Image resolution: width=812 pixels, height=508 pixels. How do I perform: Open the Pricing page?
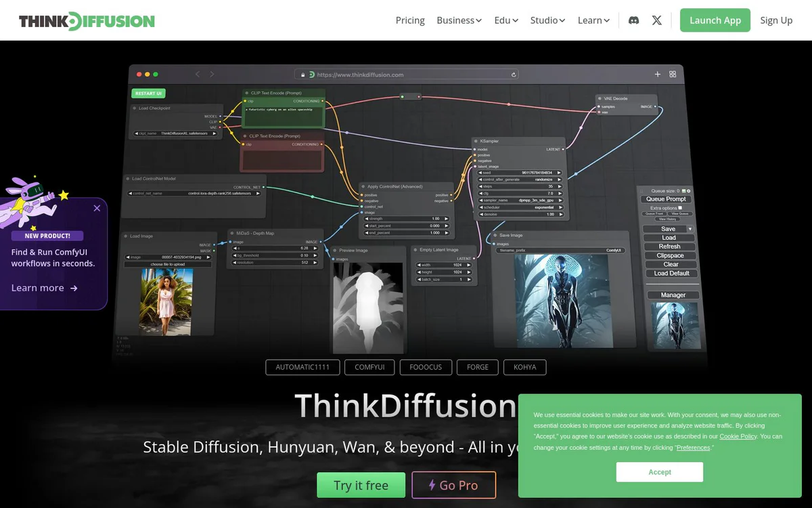(410, 20)
